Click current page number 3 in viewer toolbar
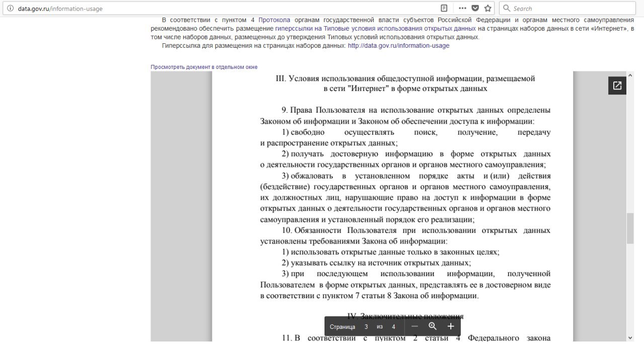Screen dimensions: 644x346 tap(366, 327)
